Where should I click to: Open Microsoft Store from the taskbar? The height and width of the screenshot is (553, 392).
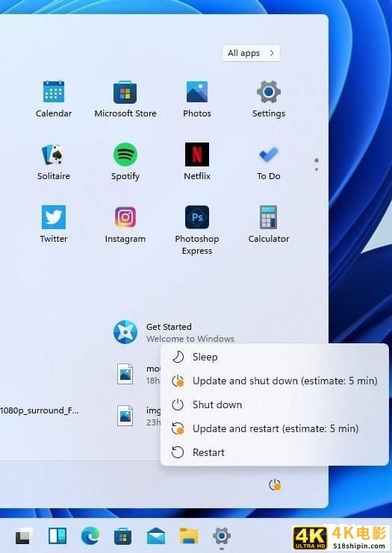tap(122, 537)
